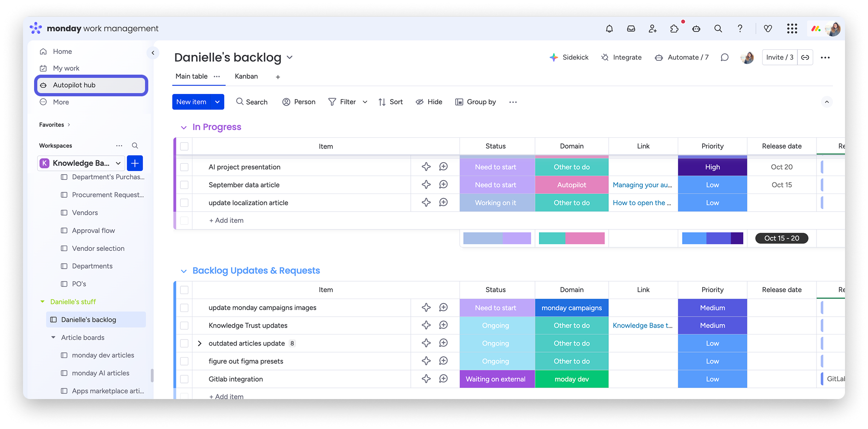The height and width of the screenshot is (429, 868).
Task: Select all items in In Progress group
Action: click(x=184, y=147)
